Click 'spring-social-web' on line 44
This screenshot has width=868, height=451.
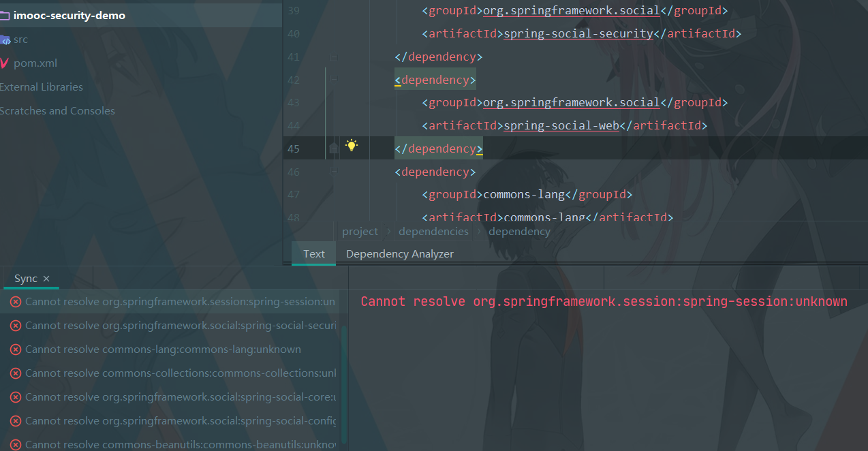(561, 125)
